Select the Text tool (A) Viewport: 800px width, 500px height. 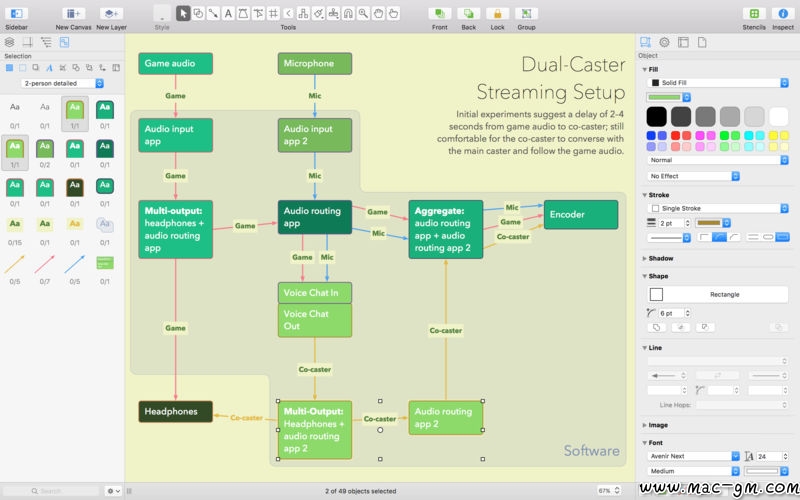point(228,14)
